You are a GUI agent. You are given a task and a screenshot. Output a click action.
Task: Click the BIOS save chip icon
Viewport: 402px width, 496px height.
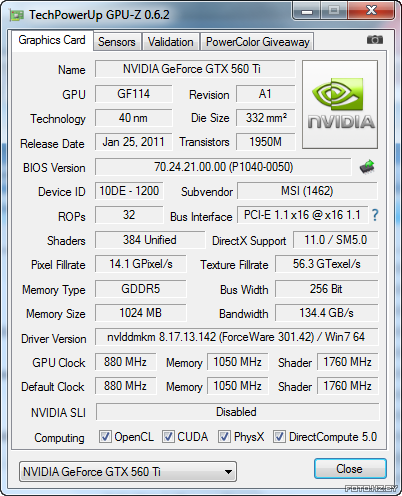(x=367, y=167)
